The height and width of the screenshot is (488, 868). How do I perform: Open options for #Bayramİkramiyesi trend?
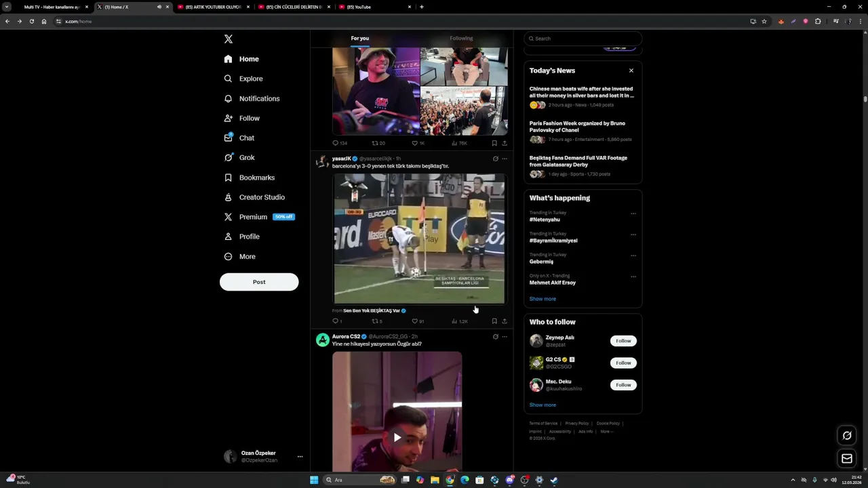point(633,235)
